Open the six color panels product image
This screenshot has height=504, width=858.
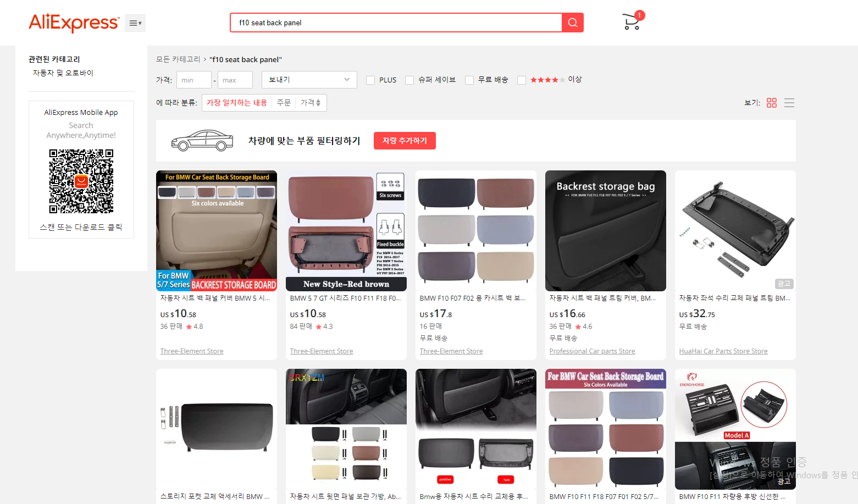click(476, 231)
